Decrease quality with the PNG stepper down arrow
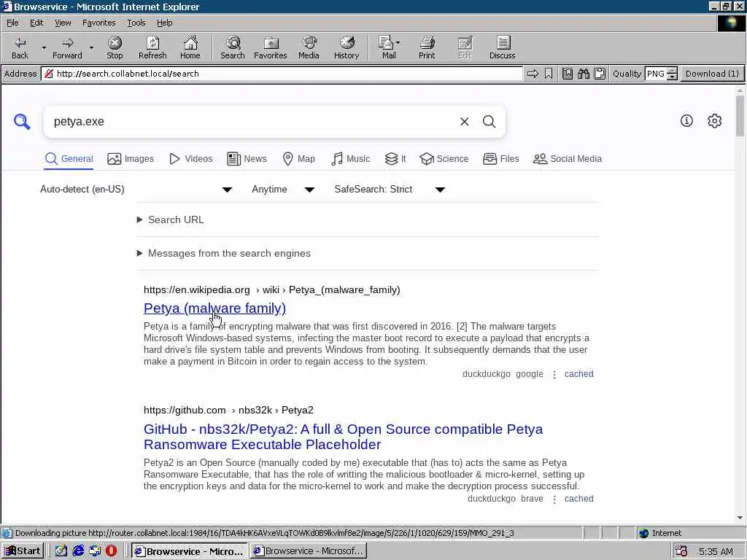This screenshot has width=747, height=560. [672, 77]
